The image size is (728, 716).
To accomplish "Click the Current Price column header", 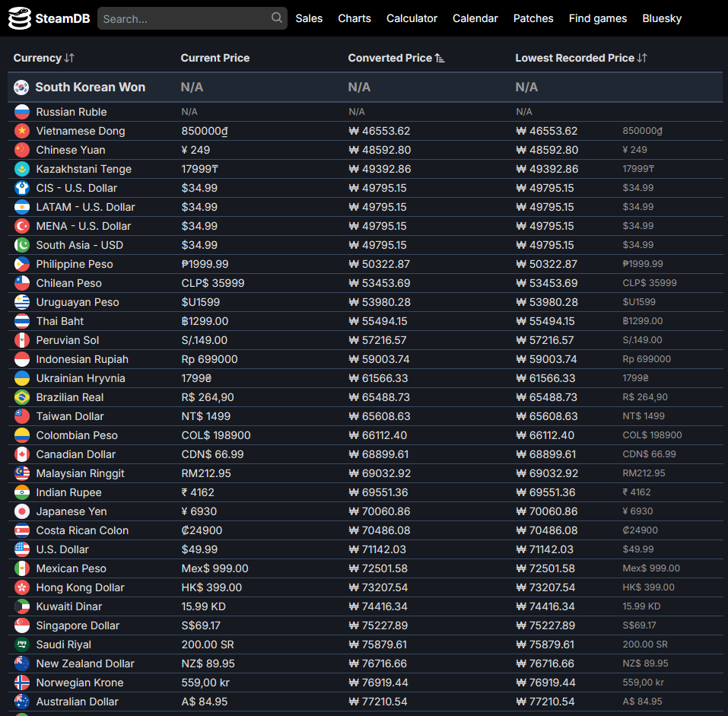I will [x=215, y=58].
